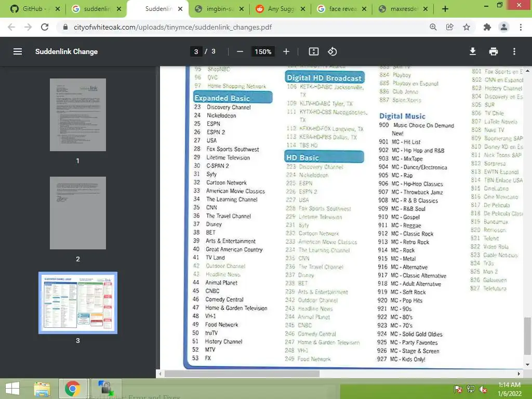The image size is (532, 399).
Task: Select page 2 thumbnail
Action: tap(78, 212)
